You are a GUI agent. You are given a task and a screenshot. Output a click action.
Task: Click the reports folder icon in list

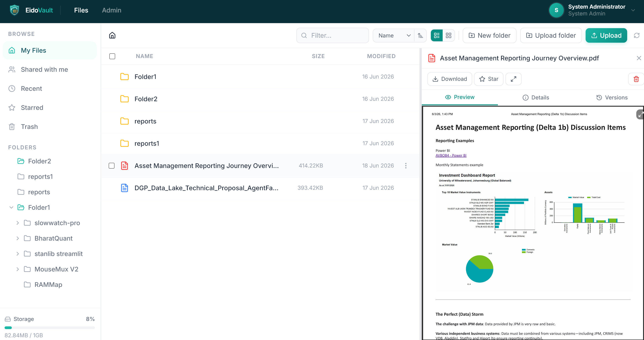click(x=125, y=121)
